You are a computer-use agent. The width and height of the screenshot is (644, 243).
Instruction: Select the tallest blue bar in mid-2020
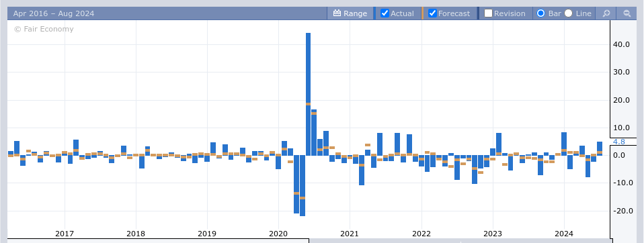coord(308,94)
